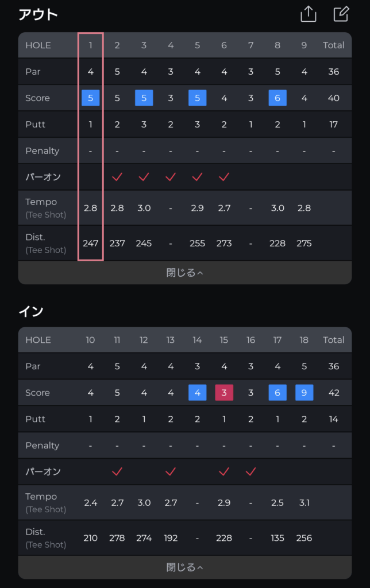Click the par-on checkmark for hole 11
Viewport: 370px width, 588px height.
[x=117, y=471]
